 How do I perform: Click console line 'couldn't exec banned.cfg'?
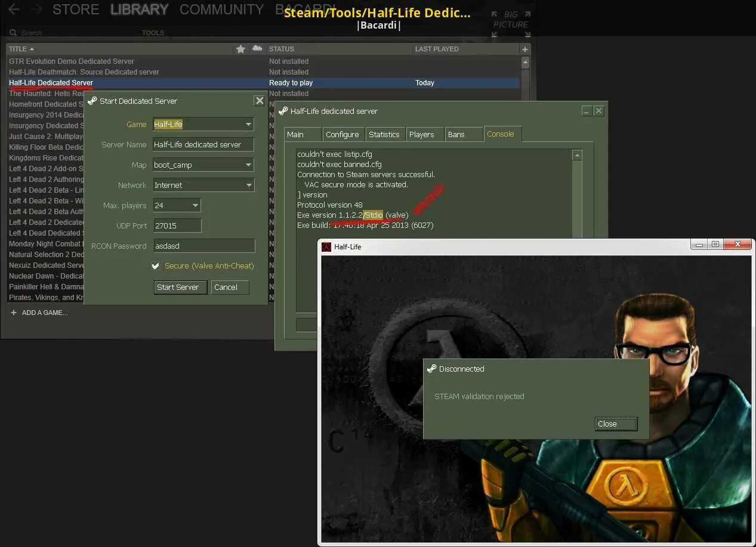tap(340, 165)
